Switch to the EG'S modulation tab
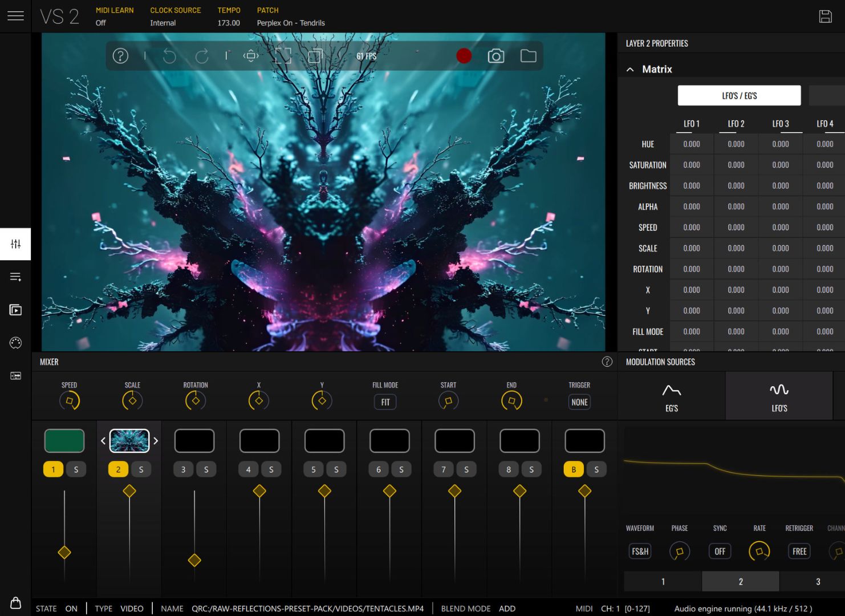The image size is (845, 616). 671,396
